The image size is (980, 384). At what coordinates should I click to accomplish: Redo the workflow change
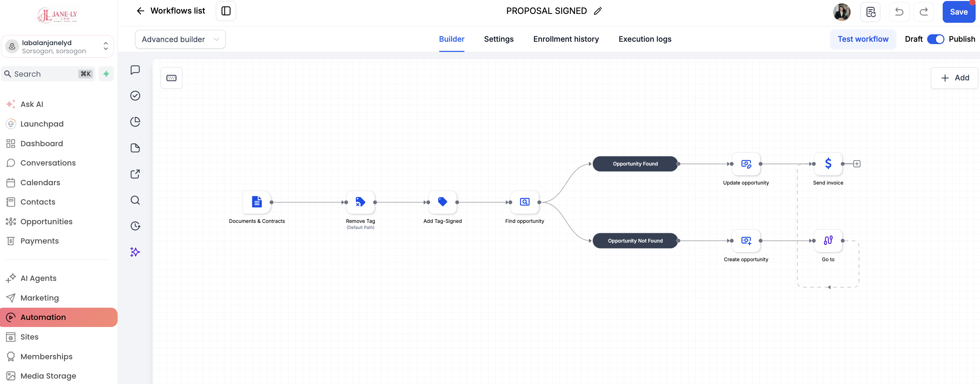pos(924,12)
